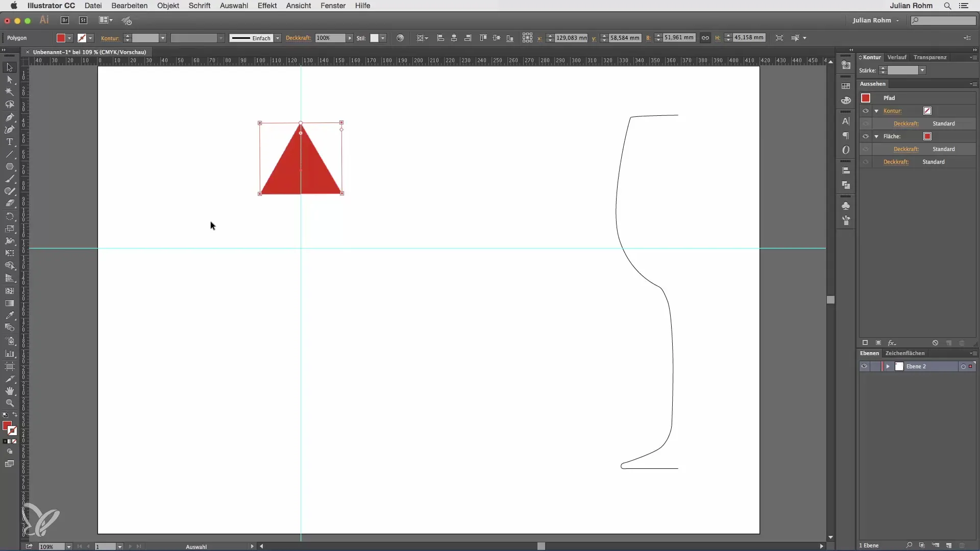Select the Column Graph tool
The width and height of the screenshot is (980, 551).
(10, 354)
